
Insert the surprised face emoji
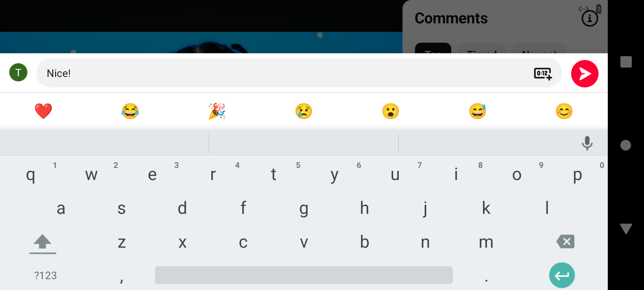pyautogui.click(x=390, y=111)
